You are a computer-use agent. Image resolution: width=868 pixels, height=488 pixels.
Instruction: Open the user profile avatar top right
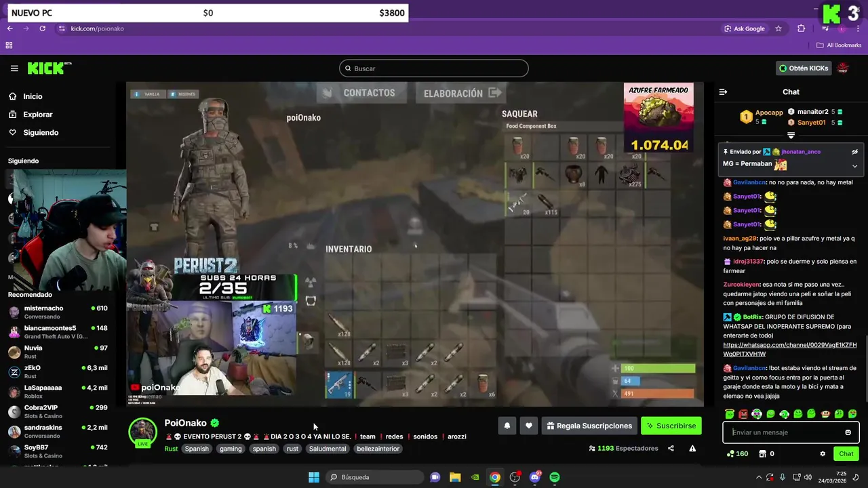point(843,68)
